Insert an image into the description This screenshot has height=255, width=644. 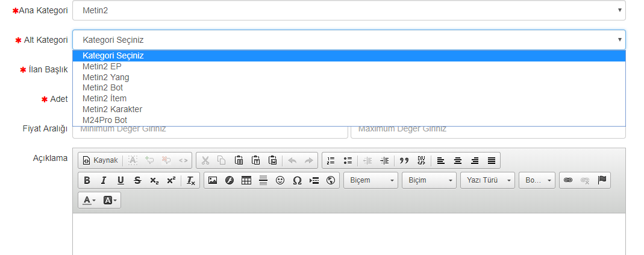pyautogui.click(x=212, y=180)
